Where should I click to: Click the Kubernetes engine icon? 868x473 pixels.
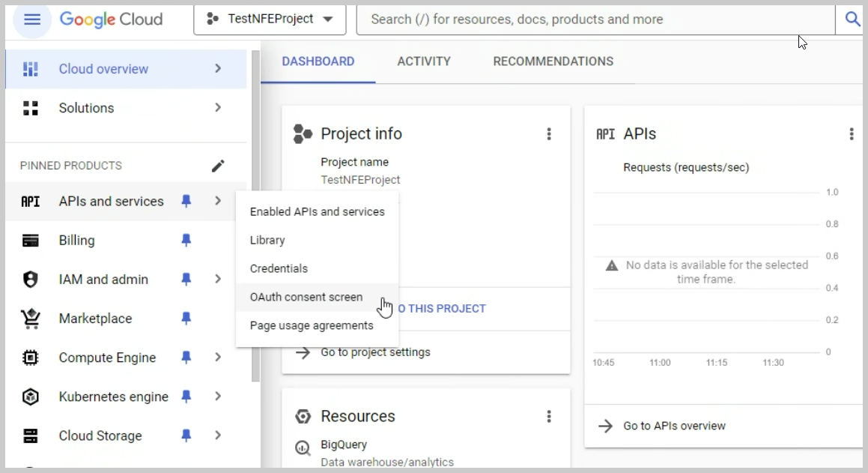(31, 397)
